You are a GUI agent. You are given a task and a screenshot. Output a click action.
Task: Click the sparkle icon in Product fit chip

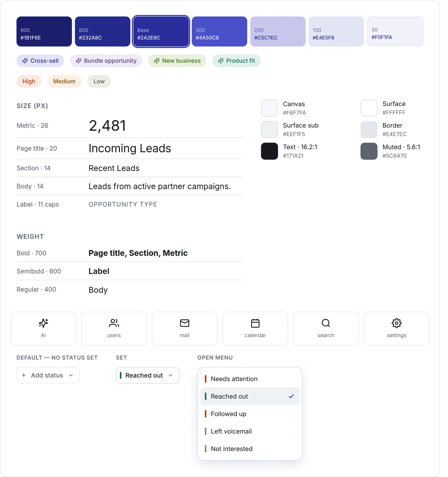point(221,61)
